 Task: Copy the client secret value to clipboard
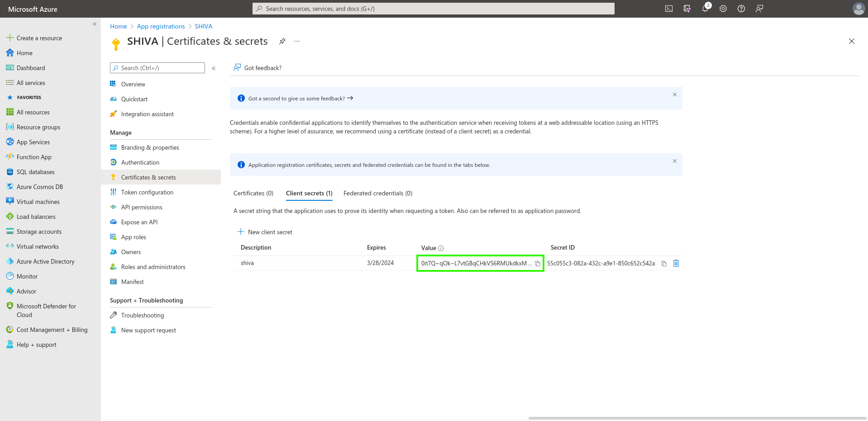click(538, 264)
